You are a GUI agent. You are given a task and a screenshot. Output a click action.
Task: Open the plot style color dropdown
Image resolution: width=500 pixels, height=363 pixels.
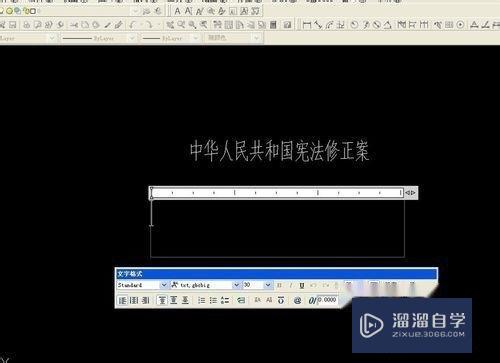(x=256, y=38)
